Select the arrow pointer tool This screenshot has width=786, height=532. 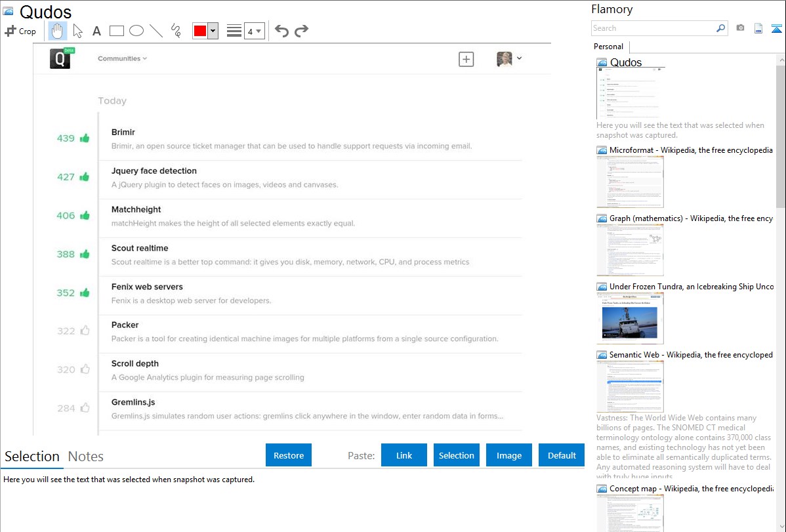tap(77, 31)
